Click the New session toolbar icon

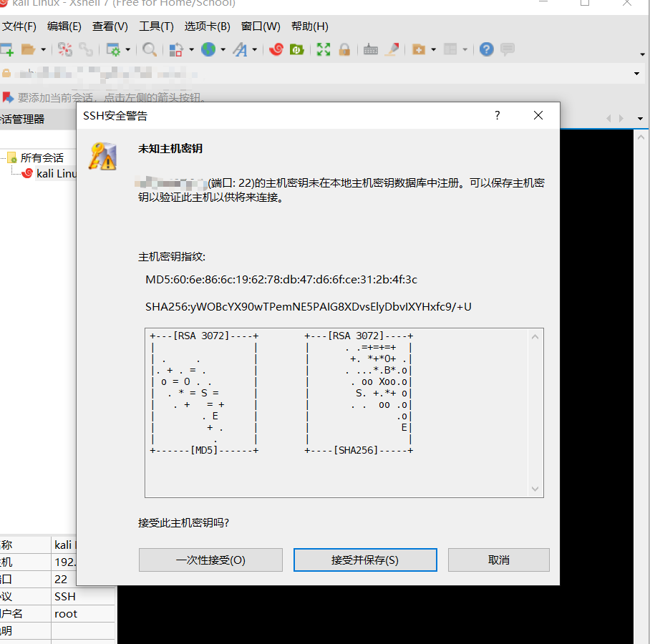click(7, 49)
